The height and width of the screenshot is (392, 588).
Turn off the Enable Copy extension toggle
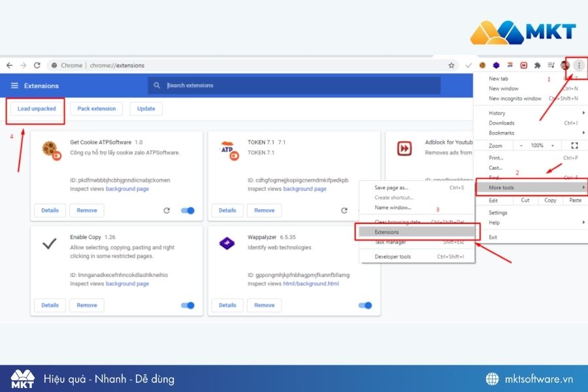188,305
